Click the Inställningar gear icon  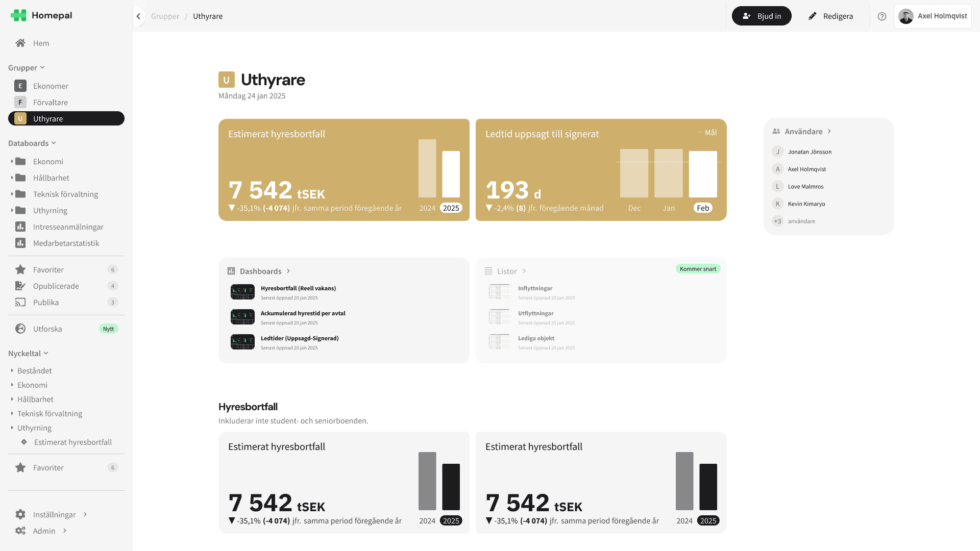[20, 514]
